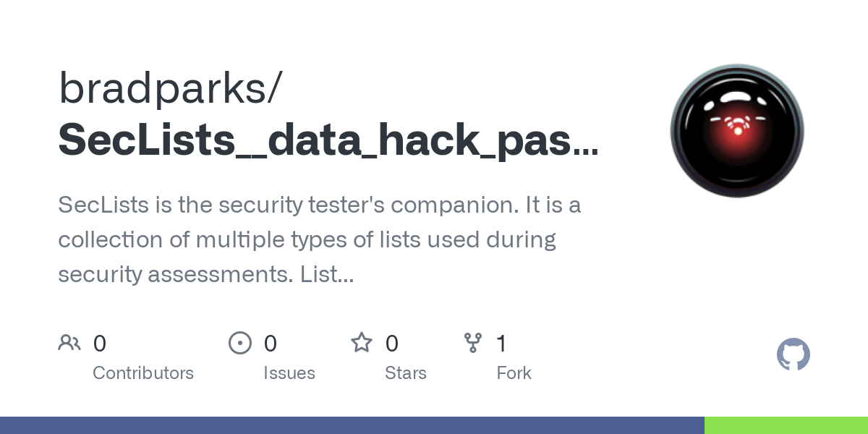Click the Stars star icon
This screenshot has width=868, height=434.
click(x=362, y=342)
